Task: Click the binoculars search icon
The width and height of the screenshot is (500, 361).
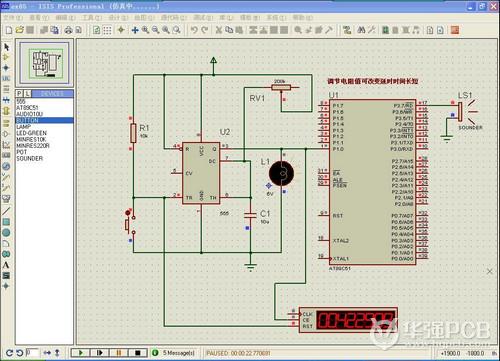Action: click(x=361, y=30)
